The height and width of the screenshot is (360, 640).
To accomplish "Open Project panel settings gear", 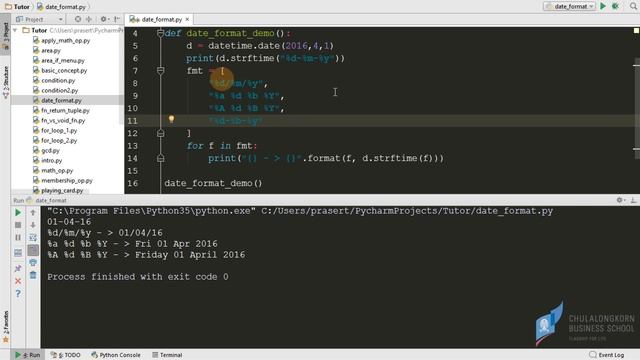I will click(x=104, y=19).
